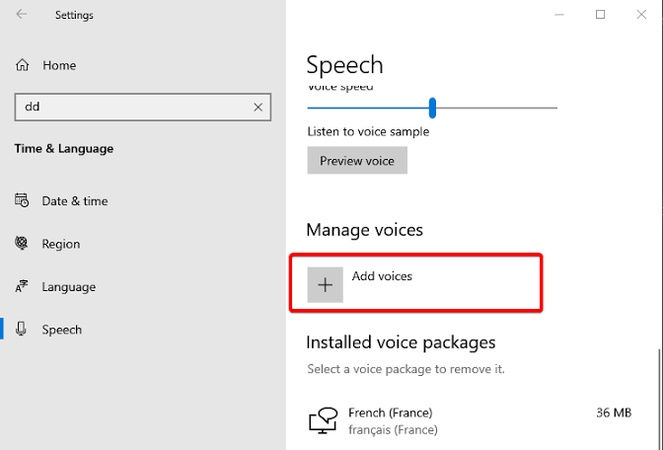Click the Date & time calendar icon
Viewport: 663px width, 450px height.
(22, 201)
